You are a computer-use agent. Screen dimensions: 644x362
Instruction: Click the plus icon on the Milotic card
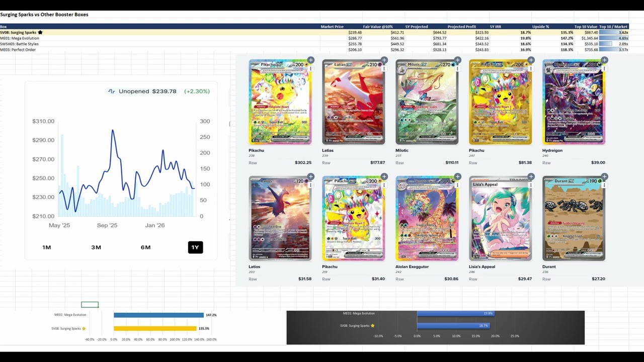[x=458, y=60]
